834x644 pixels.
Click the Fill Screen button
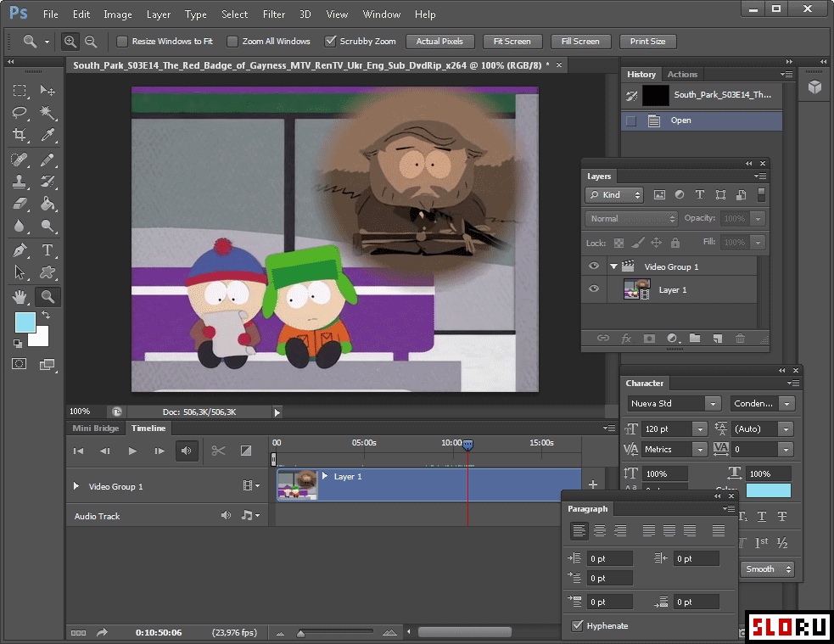pyautogui.click(x=580, y=42)
